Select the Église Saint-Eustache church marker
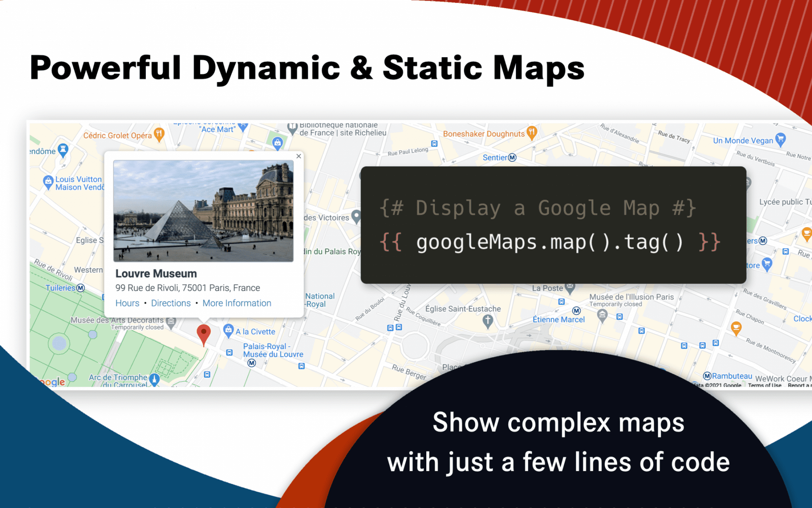The image size is (812, 508). point(488,321)
